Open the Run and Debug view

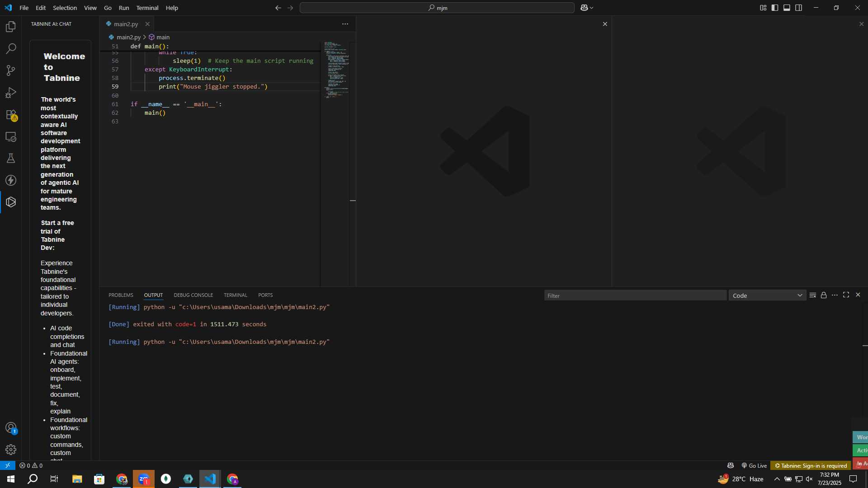[x=11, y=93]
